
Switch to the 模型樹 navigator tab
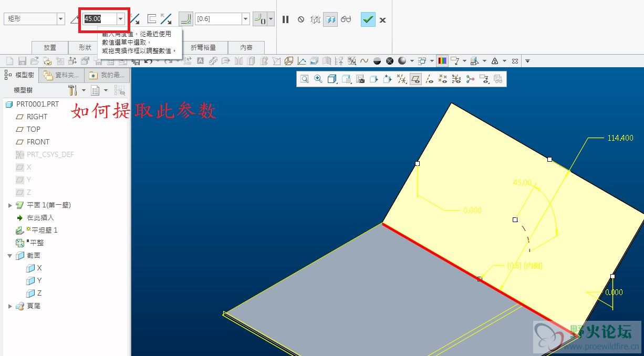point(20,75)
